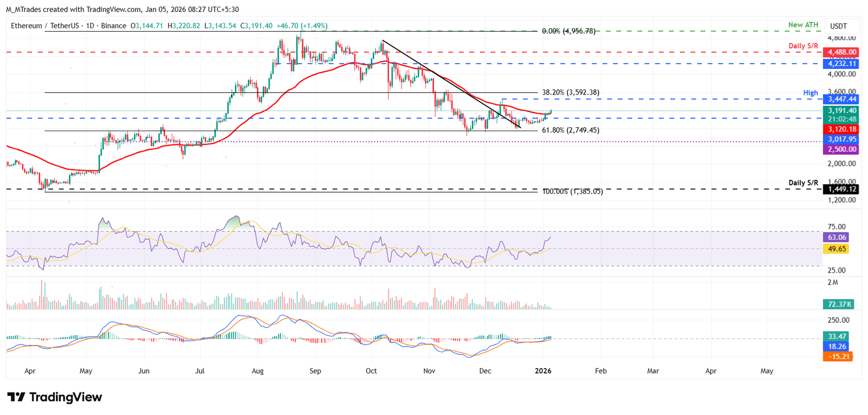
Task: Click the 2026 marker on time axis
Action: 543,371
